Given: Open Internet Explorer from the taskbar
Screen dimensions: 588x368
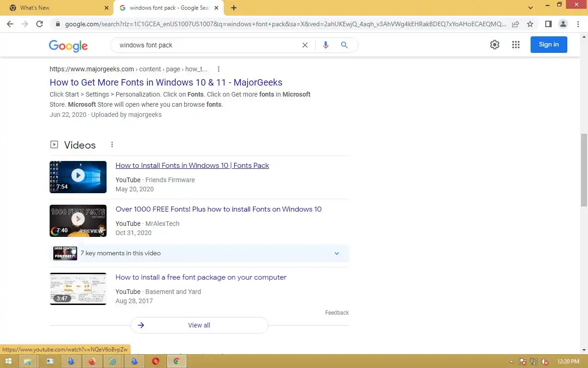Looking at the screenshot, I should tap(113, 362).
